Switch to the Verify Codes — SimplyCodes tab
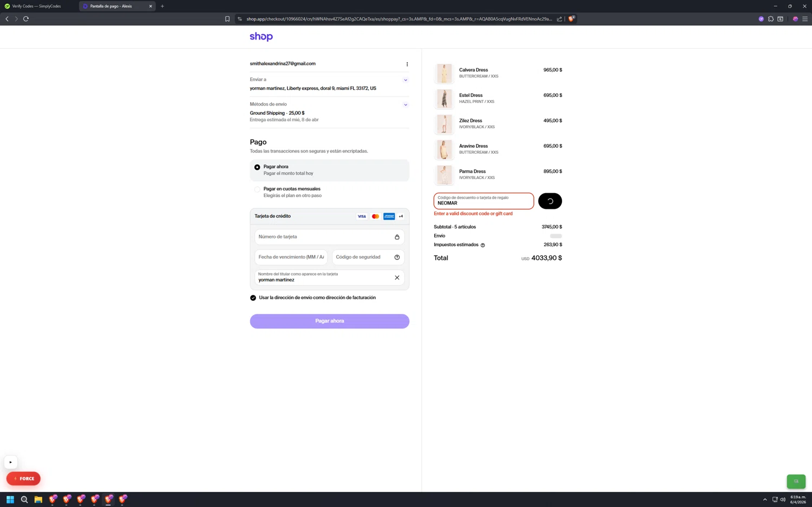 tap(37, 6)
